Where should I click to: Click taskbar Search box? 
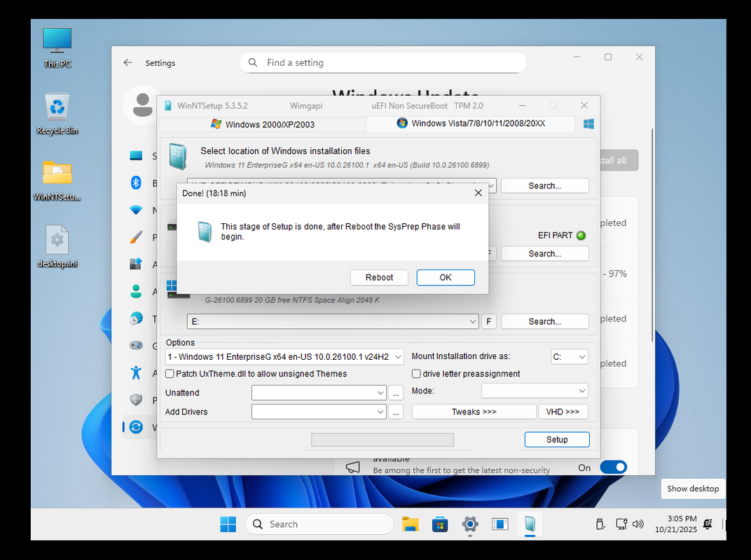pyautogui.click(x=319, y=524)
